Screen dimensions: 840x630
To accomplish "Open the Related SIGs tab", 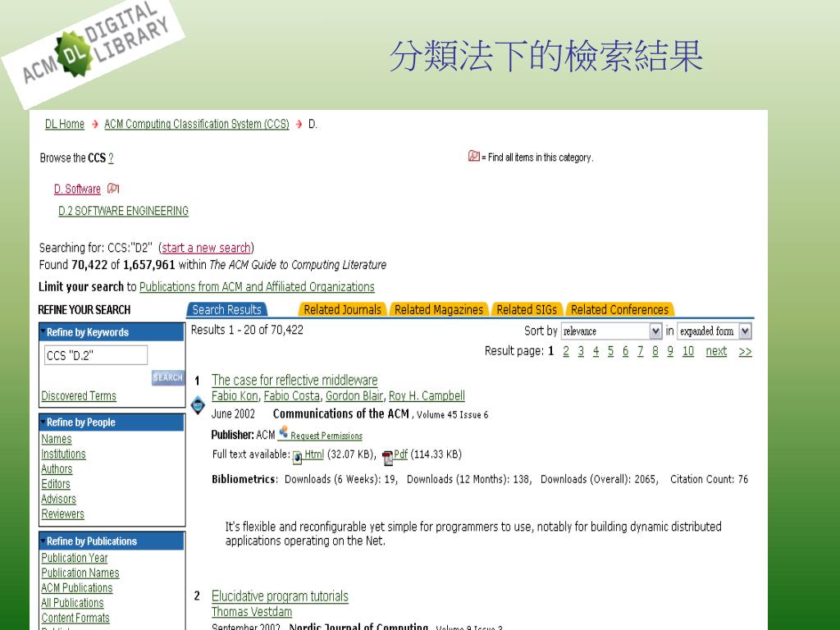I will point(527,309).
